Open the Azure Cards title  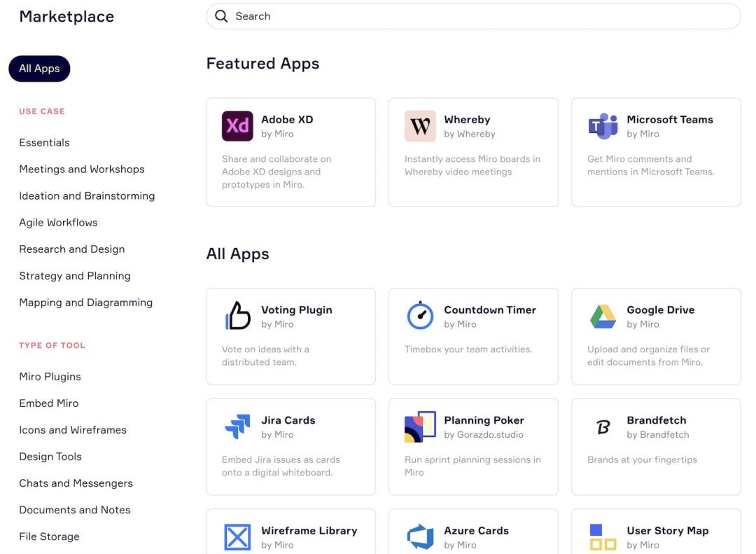click(x=477, y=531)
